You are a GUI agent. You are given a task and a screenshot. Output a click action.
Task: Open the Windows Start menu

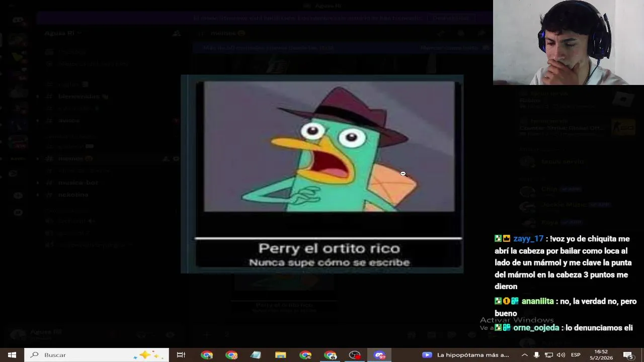click(12, 355)
